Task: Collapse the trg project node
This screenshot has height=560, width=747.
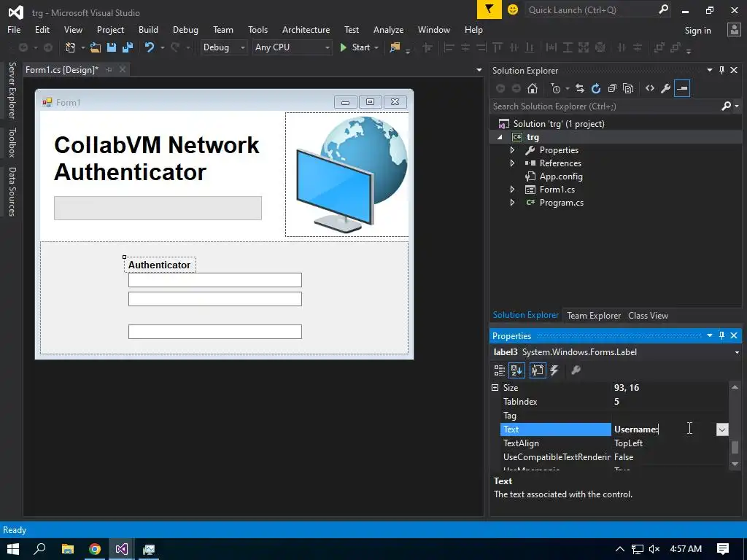Action: 500,137
